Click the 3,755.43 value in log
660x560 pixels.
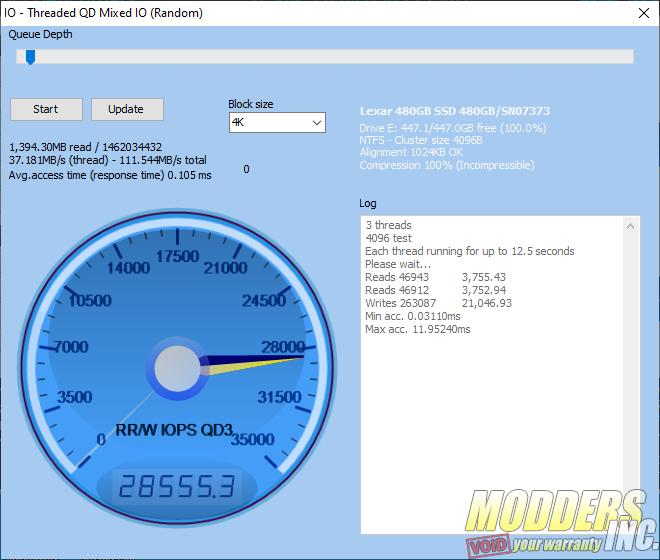click(484, 277)
